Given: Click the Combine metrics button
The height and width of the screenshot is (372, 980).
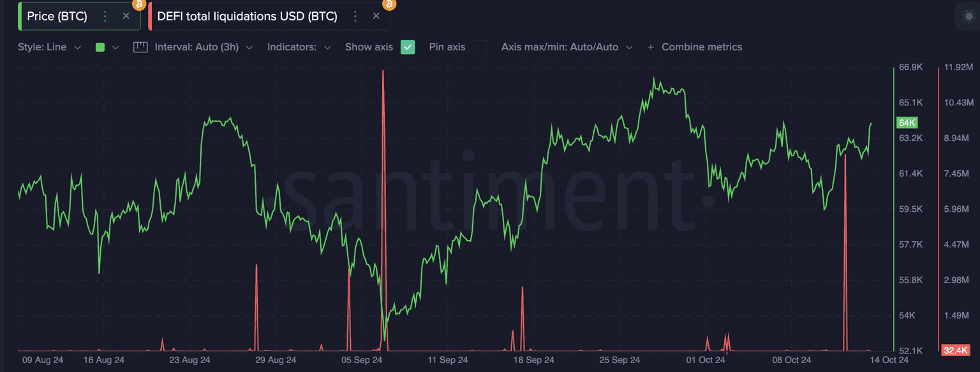Looking at the screenshot, I should tap(701, 47).
